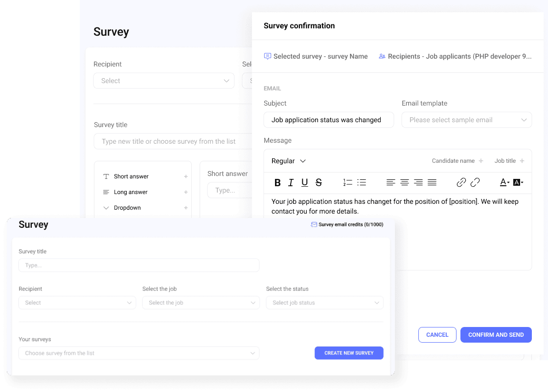Viewport: 548px width, 392px height.
Task: Click the insert hyperlink icon
Action: 461,182
